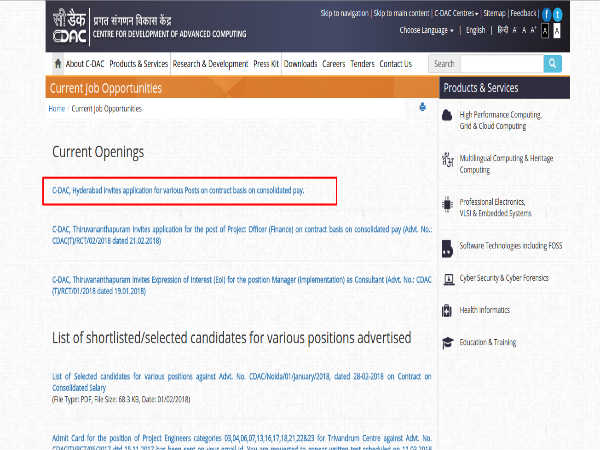Open Products & Services menu
The width and height of the screenshot is (600, 450).
point(139,64)
